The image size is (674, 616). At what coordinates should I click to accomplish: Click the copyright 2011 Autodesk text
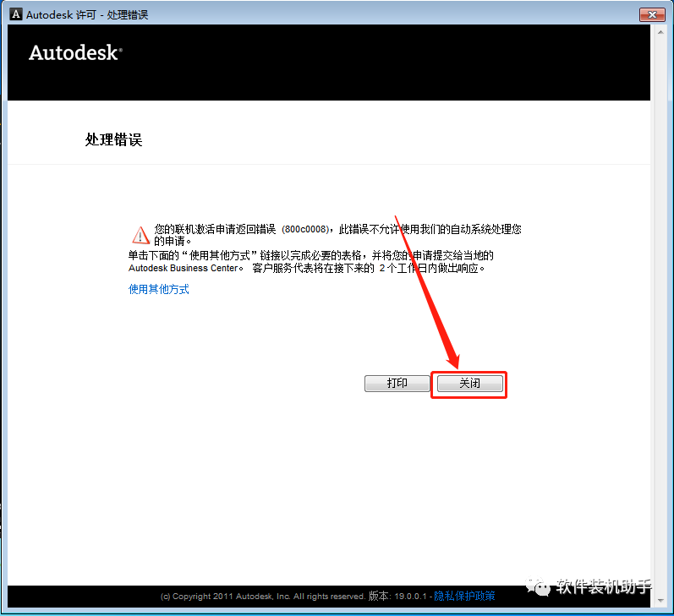click(x=263, y=597)
